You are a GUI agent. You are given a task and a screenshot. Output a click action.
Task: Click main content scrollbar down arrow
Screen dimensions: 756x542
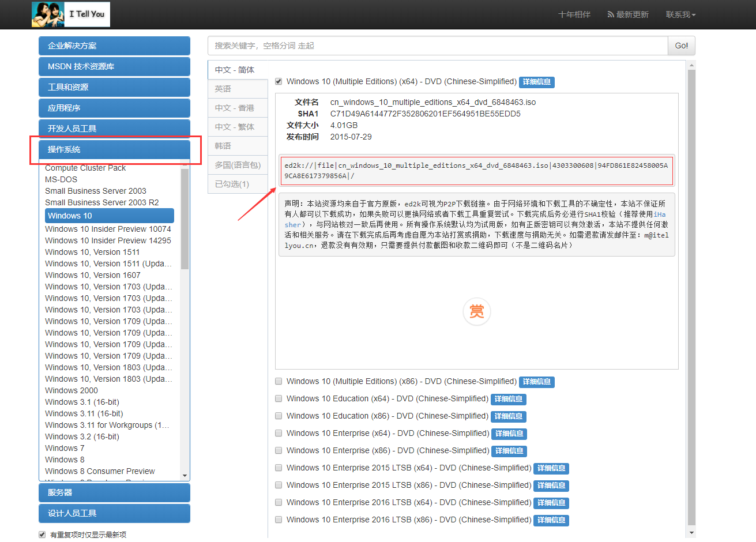point(691,533)
